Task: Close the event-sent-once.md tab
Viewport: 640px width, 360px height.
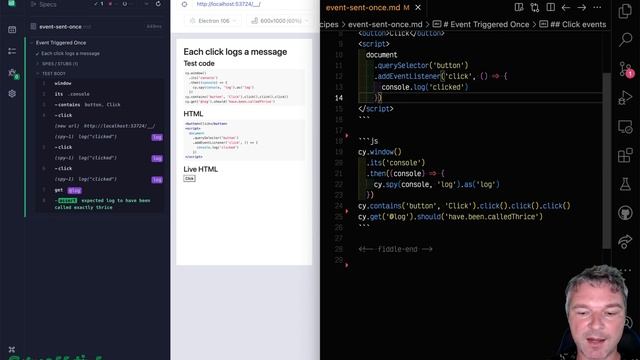Action: (x=418, y=7)
